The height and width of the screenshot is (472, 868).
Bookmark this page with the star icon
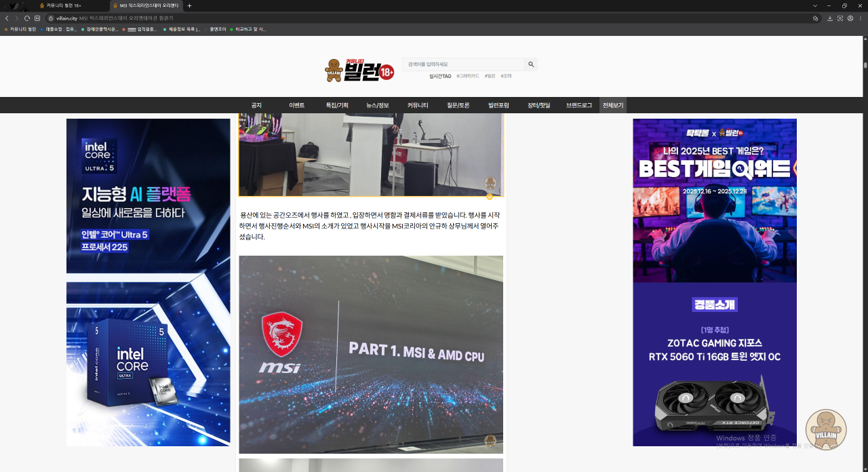(x=815, y=18)
